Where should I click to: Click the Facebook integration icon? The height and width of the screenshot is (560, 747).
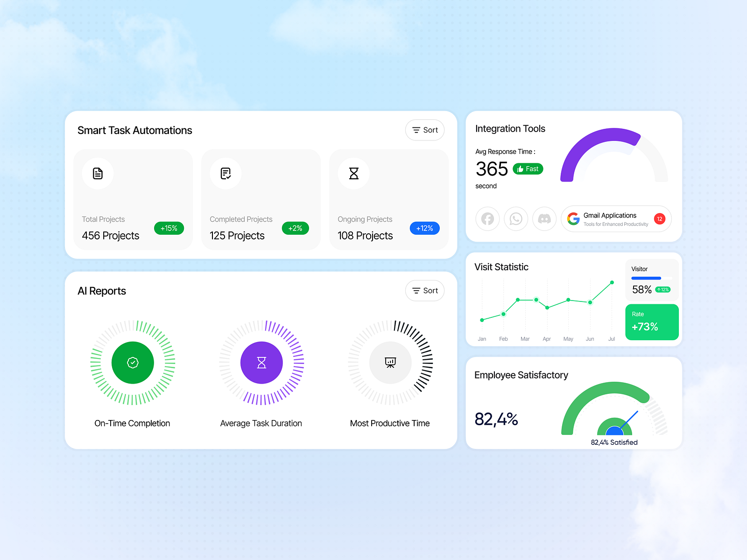click(487, 219)
